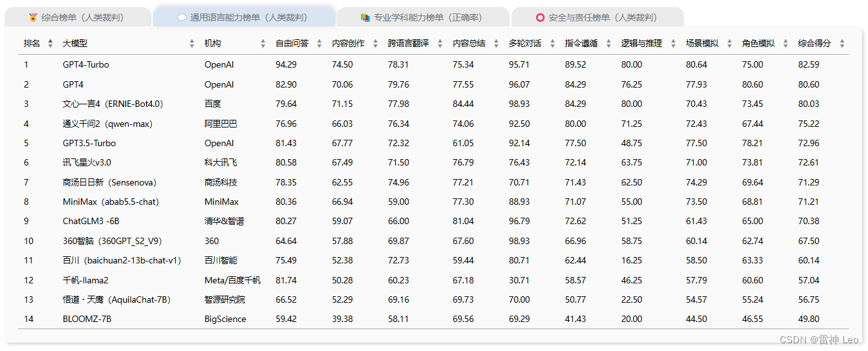Screen dimensions: 868x351
Task: Click the 综合得分 column header label
Action: pyautogui.click(x=814, y=44)
